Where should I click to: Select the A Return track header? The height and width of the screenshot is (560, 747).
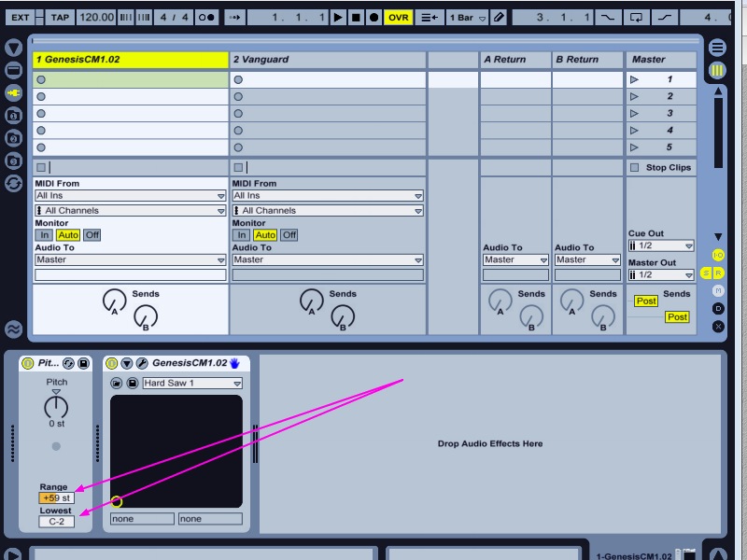click(514, 60)
